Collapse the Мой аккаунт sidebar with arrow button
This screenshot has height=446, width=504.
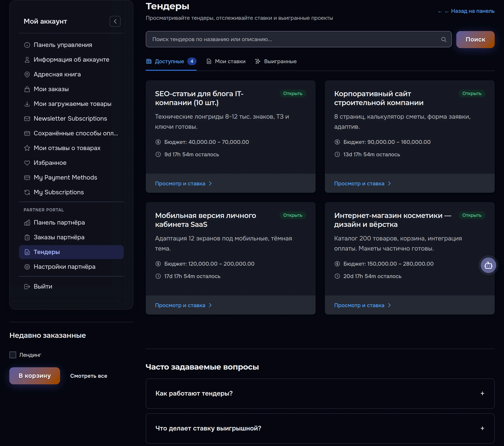pyautogui.click(x=115, y=22)
